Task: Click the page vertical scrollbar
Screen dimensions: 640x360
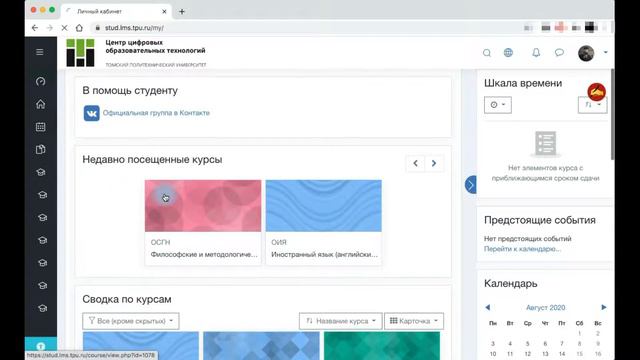Action: (x=612, y=115)
